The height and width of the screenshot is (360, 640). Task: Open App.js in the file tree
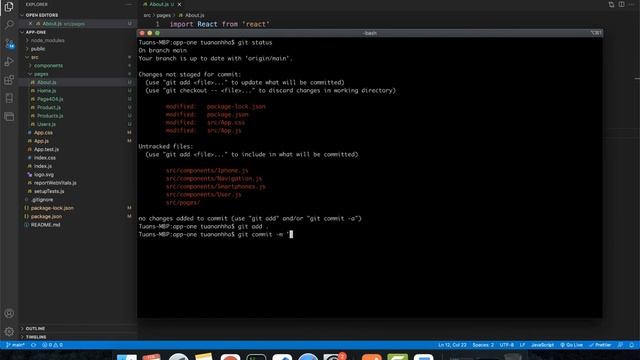coord(41,141)
